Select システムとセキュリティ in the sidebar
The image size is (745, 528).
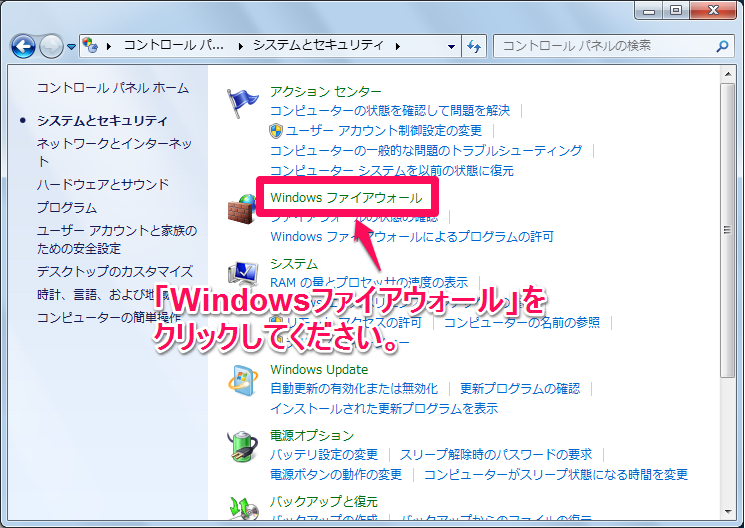(x=102, y=121)
